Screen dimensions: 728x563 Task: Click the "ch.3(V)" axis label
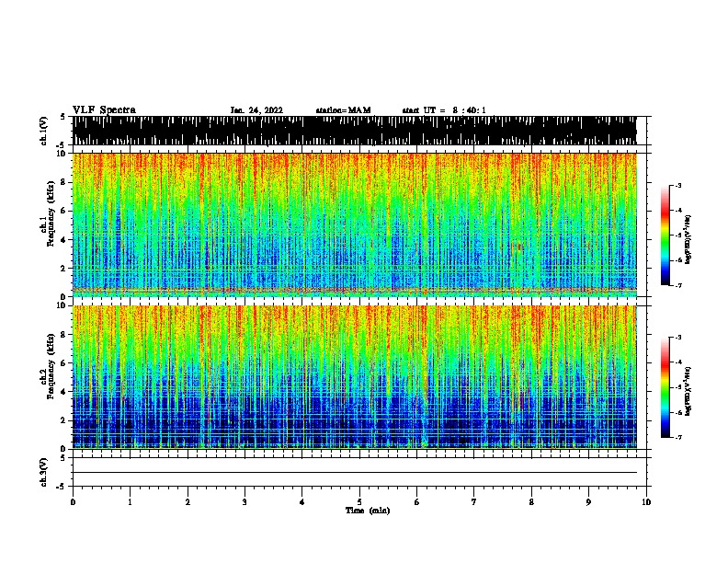(x=44, y=472)
